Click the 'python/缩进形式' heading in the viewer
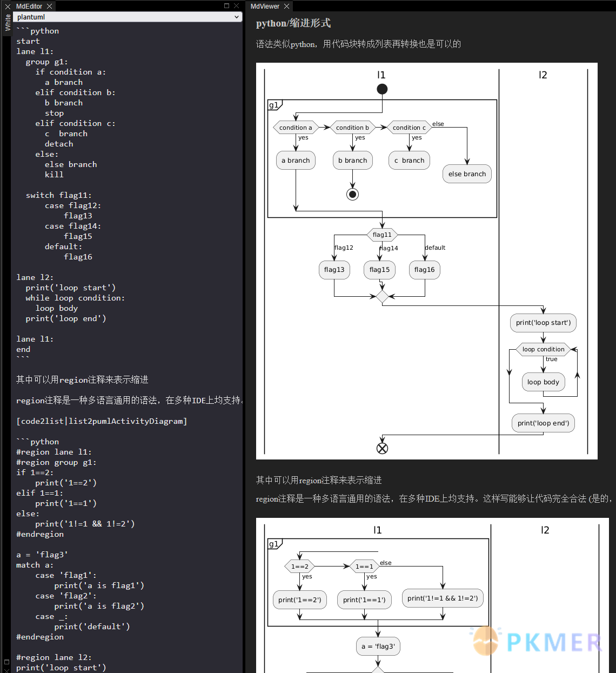 pyautogui.click(x=293, y=23)
